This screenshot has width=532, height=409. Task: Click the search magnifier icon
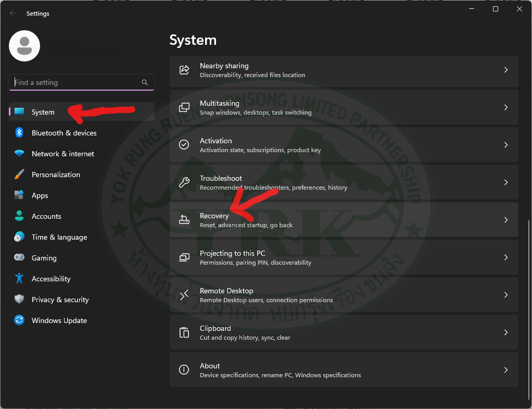145,82
